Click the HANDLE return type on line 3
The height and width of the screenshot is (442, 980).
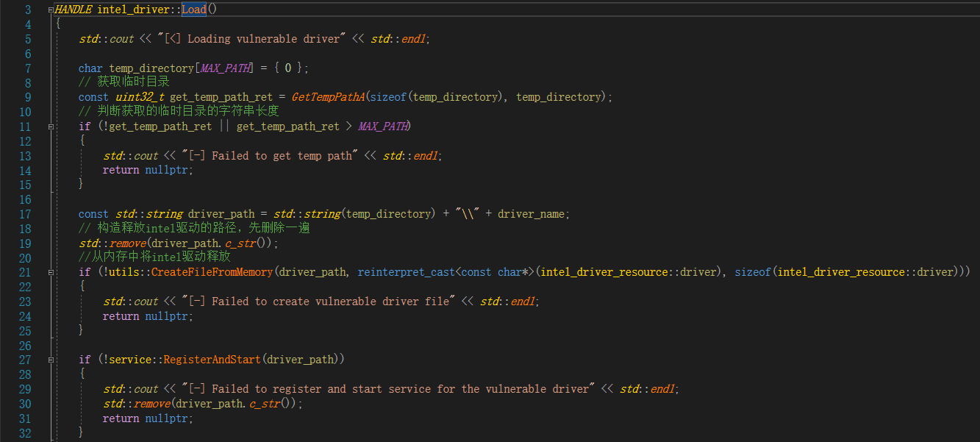coord(73,10)
